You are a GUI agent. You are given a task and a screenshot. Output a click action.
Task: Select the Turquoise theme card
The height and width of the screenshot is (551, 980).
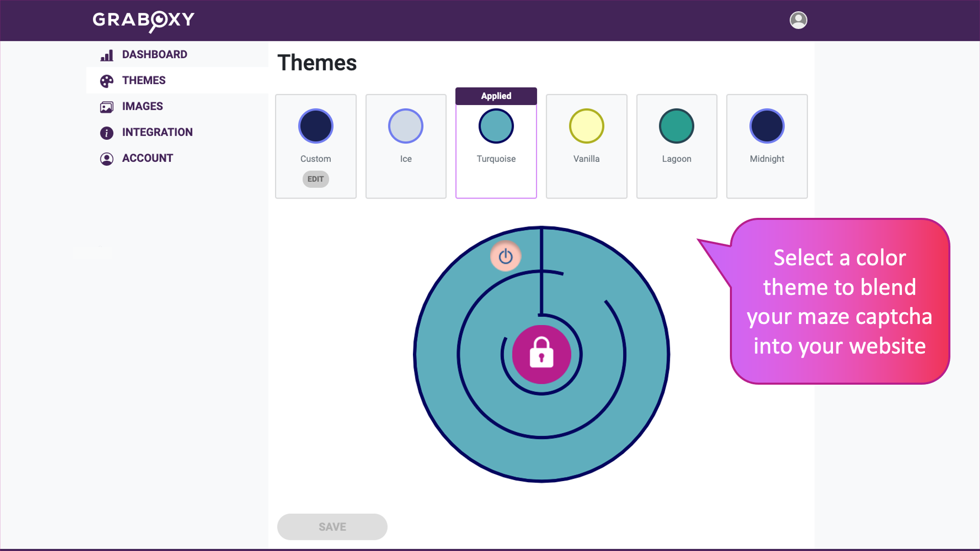pyautogui.click(x=496, y=146)
